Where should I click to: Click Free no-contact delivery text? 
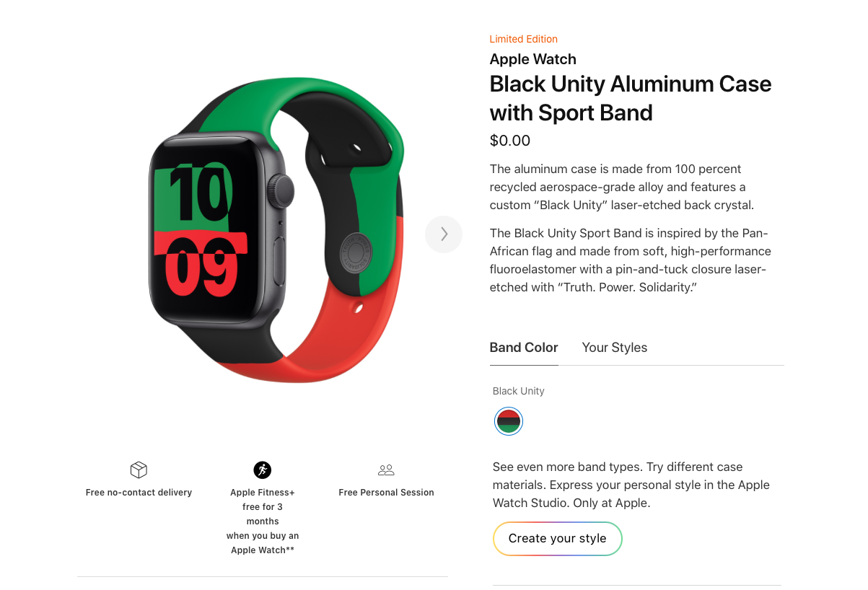pyautogui.click(x=139, y=493)
